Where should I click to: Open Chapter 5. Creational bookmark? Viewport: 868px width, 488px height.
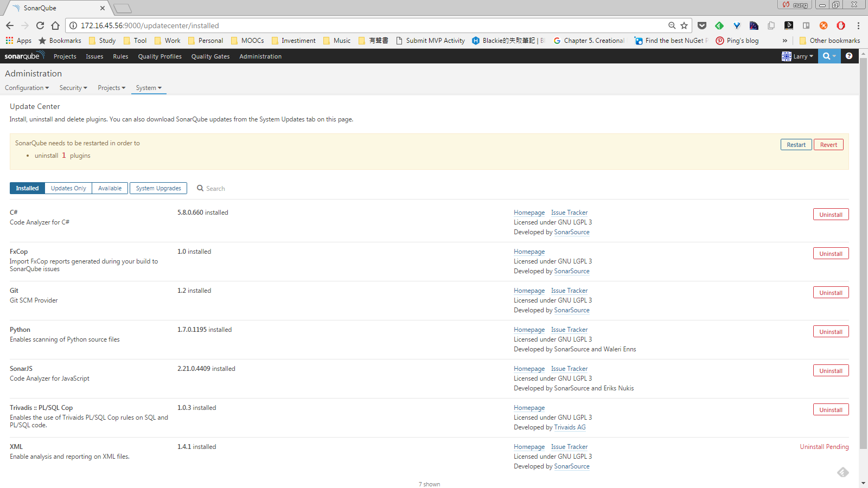pyautogui.click(x=589, y=41)
